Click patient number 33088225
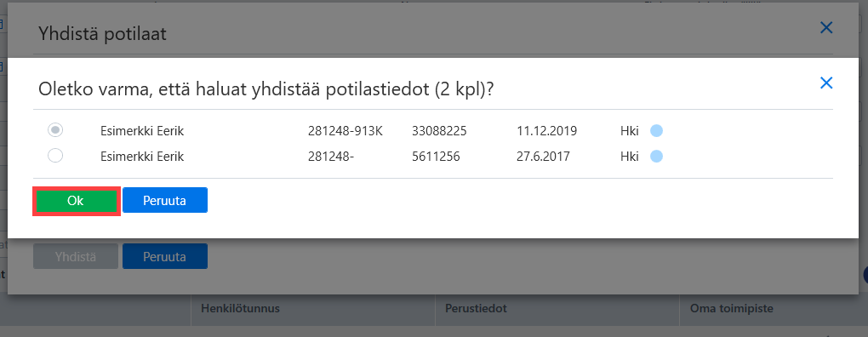The width and height of the screenshot is (868, 337). coord(440,131)
